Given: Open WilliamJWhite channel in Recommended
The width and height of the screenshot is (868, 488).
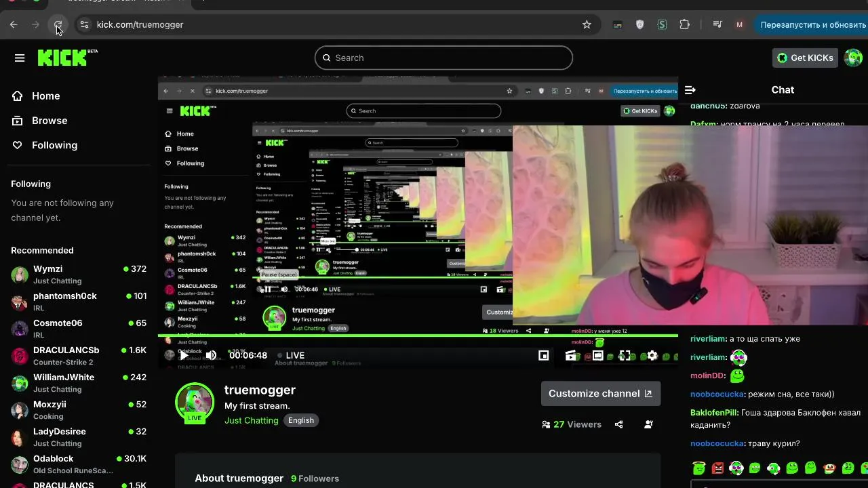Looking at the screenshot, I should [x=79, y=382].
